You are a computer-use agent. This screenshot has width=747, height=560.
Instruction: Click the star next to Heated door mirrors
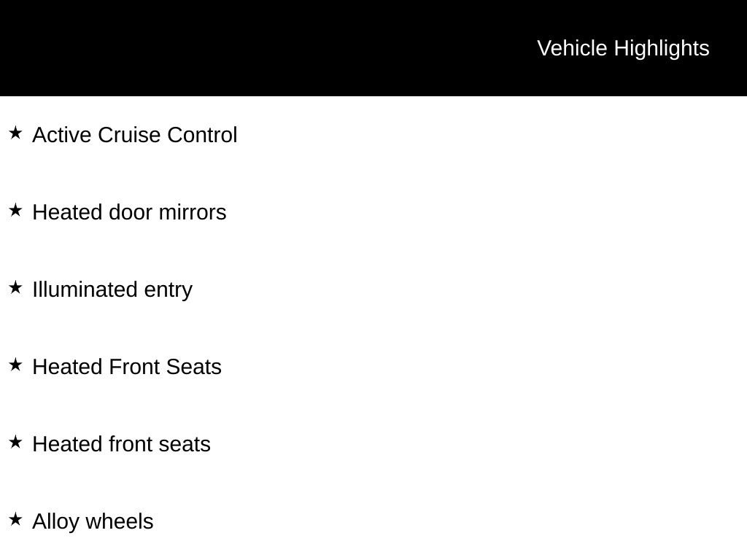pyautogui.click(x=15, y=211)
